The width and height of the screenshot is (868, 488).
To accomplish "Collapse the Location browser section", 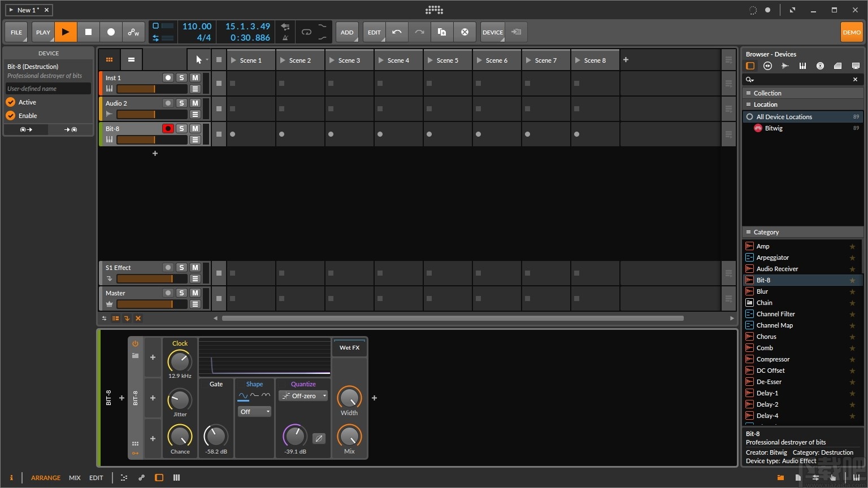I will click(x=802, y=104).
